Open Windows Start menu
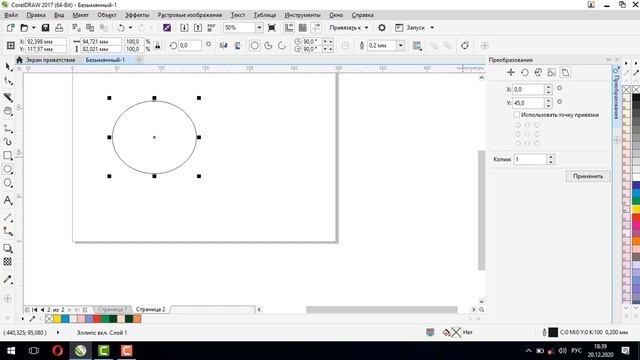640x360 pixels. click(x=11, y=351)
